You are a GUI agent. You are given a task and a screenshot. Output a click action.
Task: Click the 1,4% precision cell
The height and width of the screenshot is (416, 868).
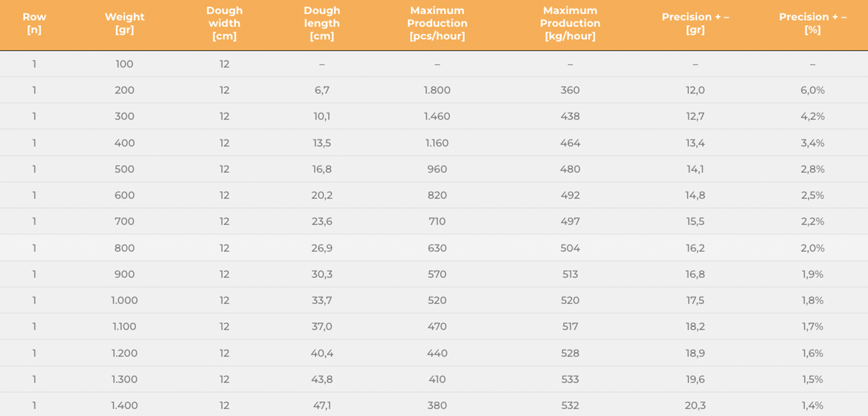[812, 406]
